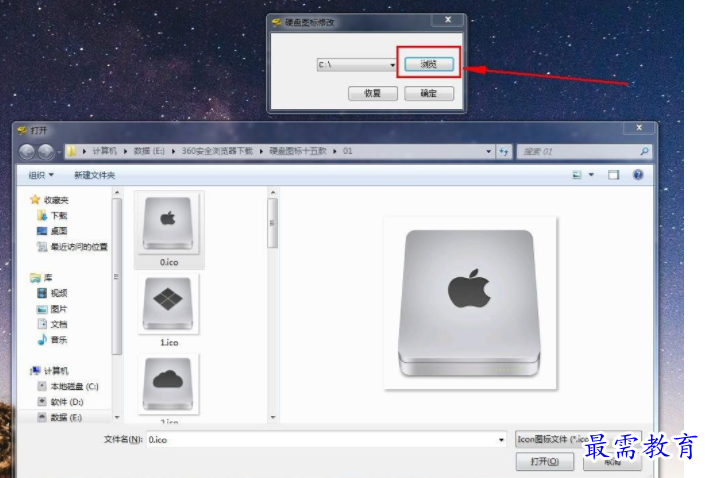Click 计算机 in the address path
The width and height of the screenshot is (706, 478).
click(x=104, y=151)
